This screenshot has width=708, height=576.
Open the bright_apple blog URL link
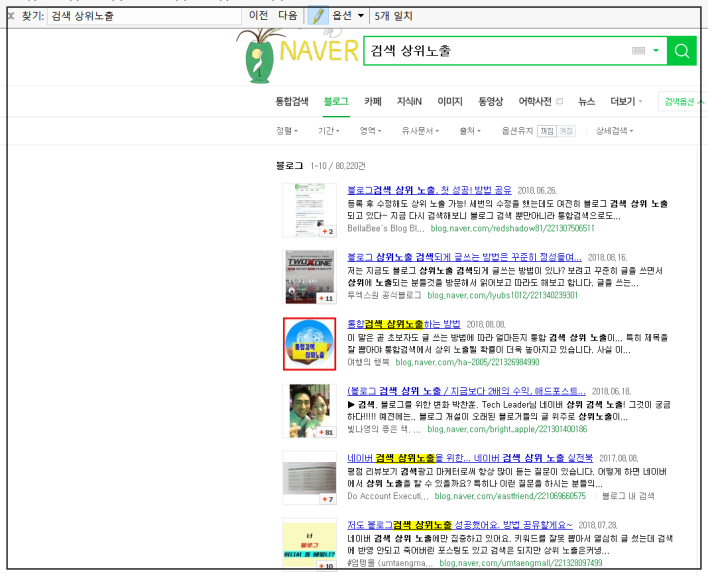tap(507, 429)
